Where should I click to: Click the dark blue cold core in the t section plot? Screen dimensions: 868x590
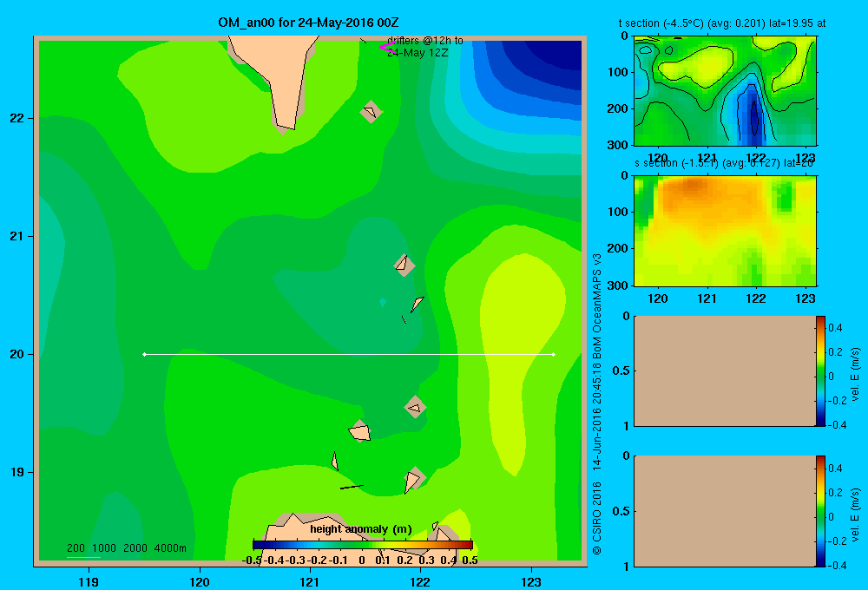click(x=754, y=116)
